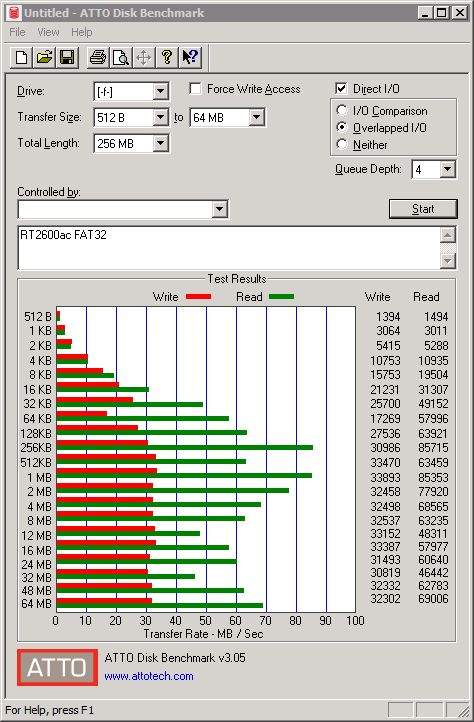Click the New document toolbar icon
Viewport: 474px width, 722px height.
pyautogui.click(x=21, y=58)
